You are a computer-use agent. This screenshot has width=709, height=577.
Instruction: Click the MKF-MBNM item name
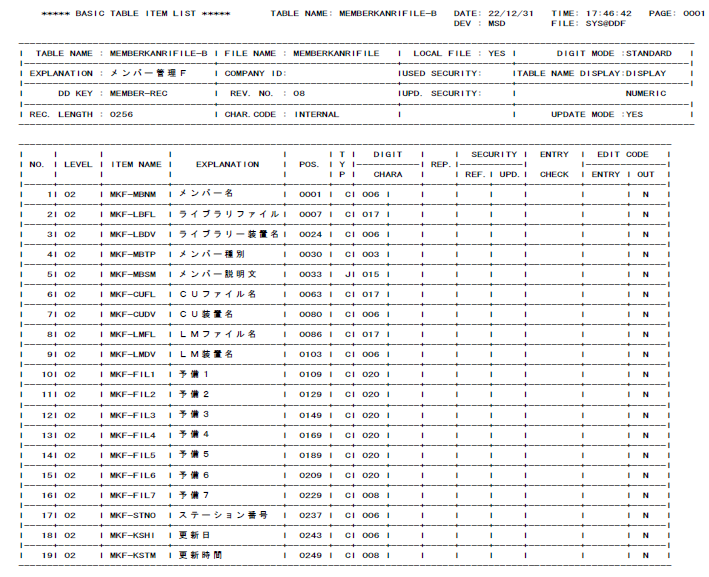133,194
